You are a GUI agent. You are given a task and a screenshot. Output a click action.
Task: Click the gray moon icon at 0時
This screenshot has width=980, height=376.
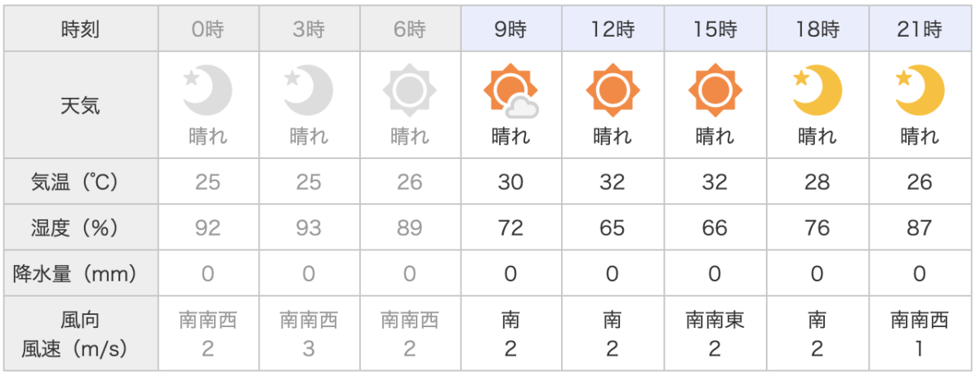point(207,90)
